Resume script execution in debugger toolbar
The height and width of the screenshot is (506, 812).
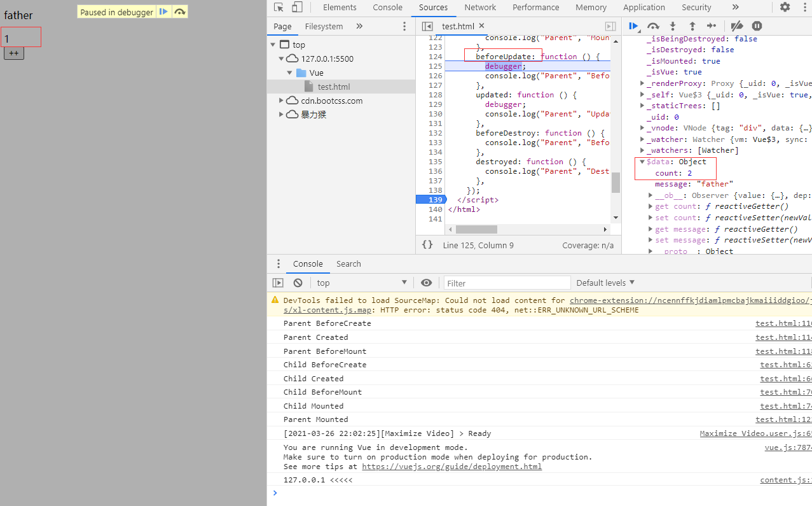634,26
